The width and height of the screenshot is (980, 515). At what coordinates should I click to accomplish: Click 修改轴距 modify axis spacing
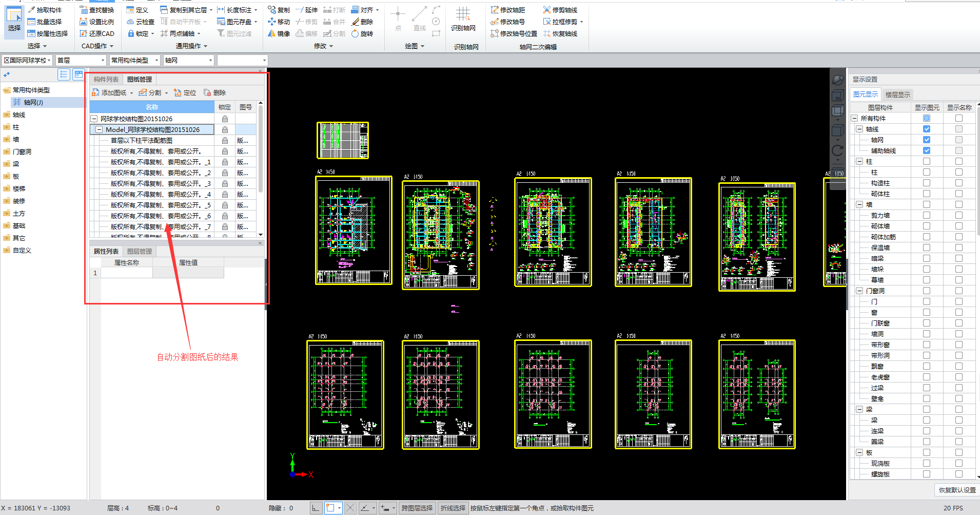point(507,10)
